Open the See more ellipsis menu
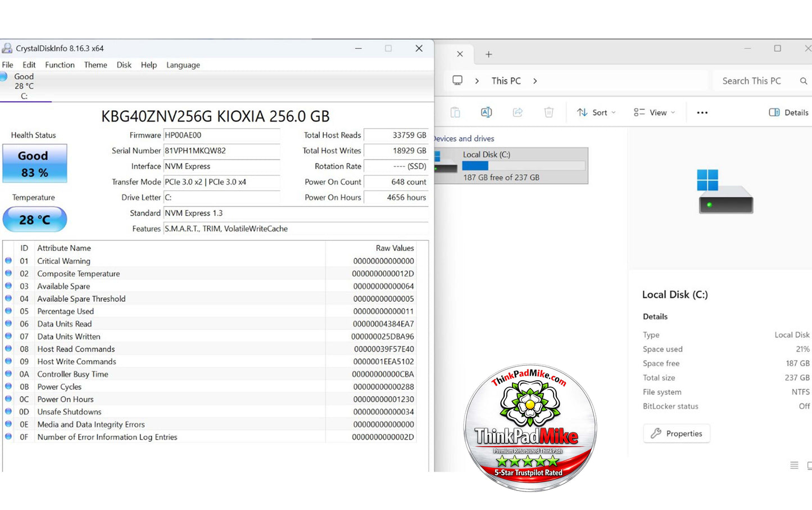Viewport: 812px width, 510px height. tap(702, 113)
